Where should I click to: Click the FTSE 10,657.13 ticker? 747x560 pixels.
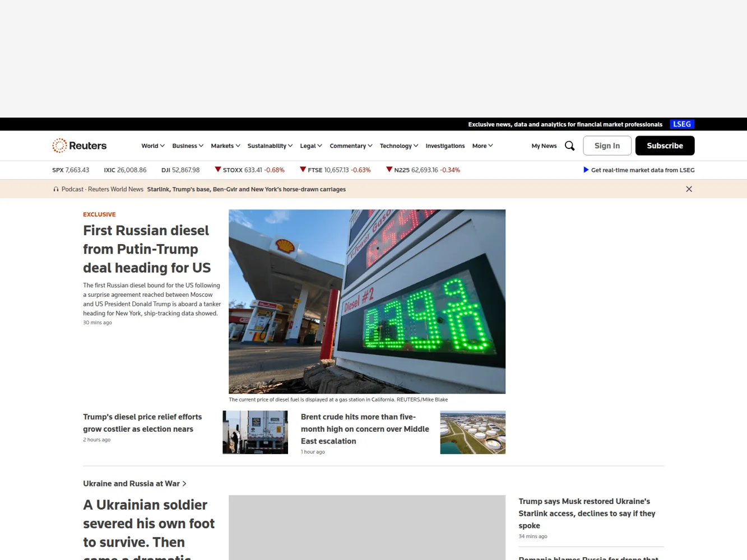(x=336, y=170)
